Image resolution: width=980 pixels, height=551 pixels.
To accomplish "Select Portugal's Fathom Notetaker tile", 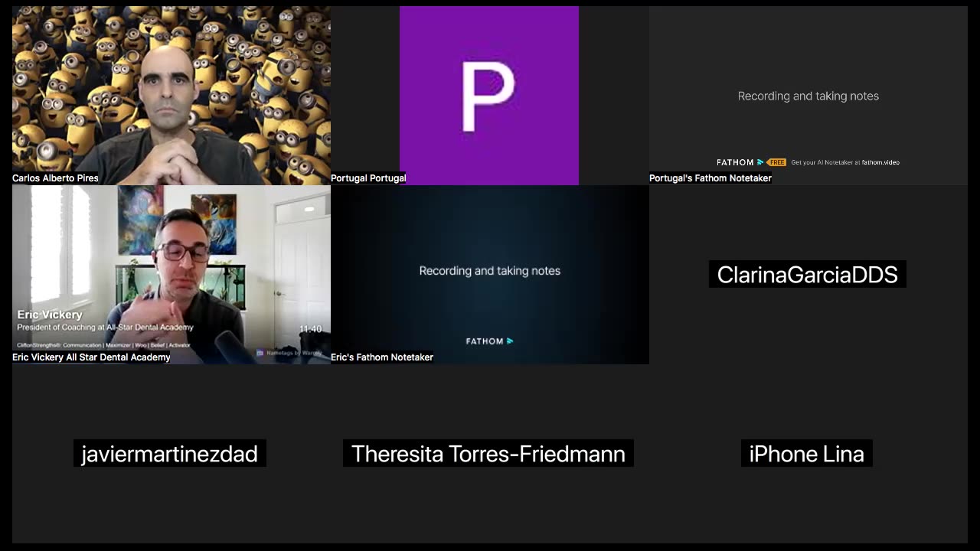I will click(808, 96).
